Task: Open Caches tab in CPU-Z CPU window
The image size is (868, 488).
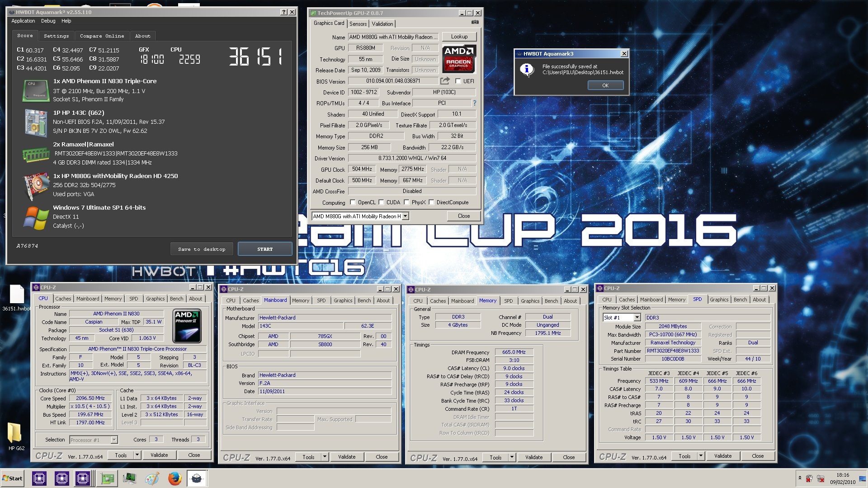Action: pos(63,299)
